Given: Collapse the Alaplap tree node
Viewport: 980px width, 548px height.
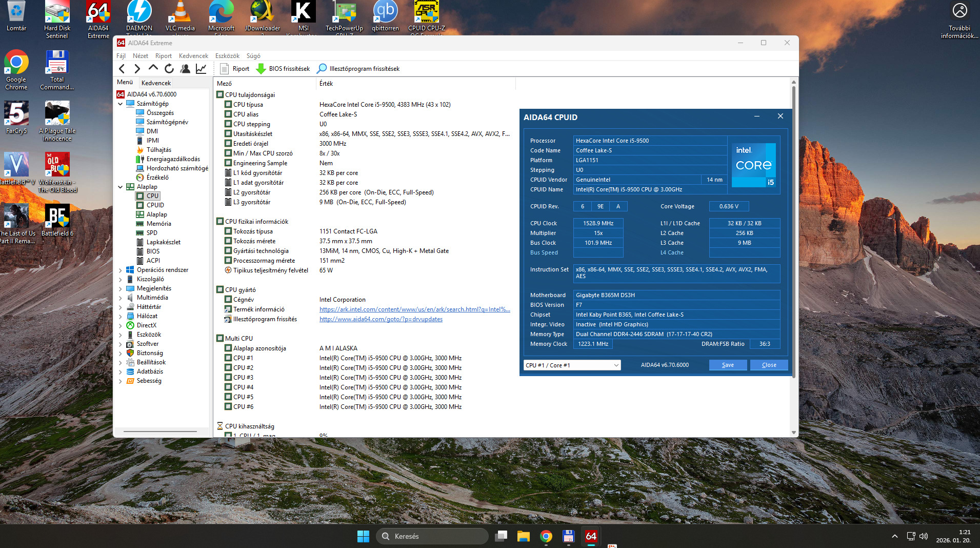Looking at the screenshot, I should pyautogui.click(x=121, y=187).
